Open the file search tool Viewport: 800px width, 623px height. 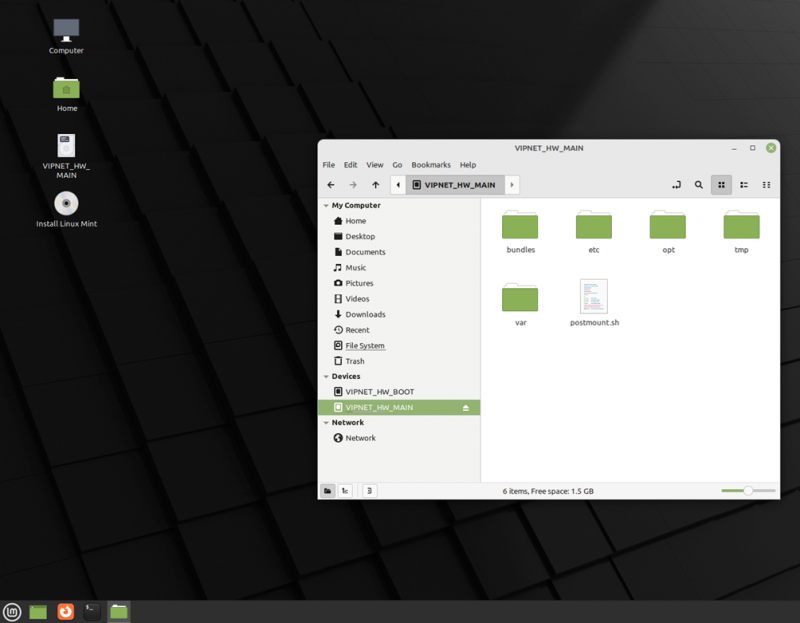[698, 185]
